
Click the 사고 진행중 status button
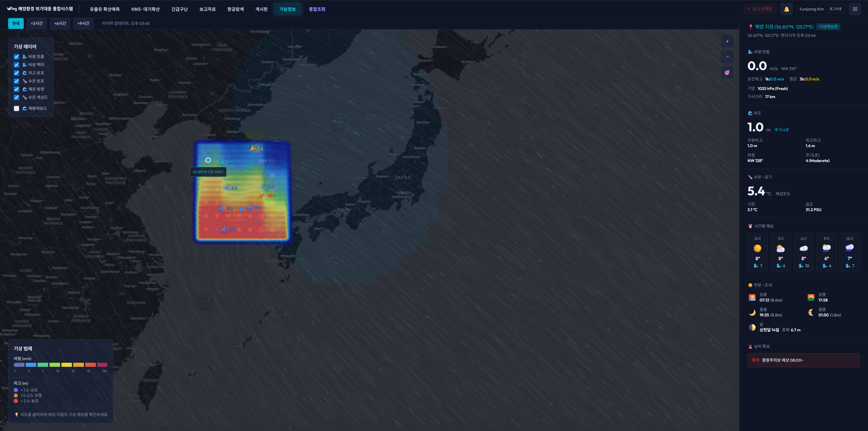tap(759, 9)
